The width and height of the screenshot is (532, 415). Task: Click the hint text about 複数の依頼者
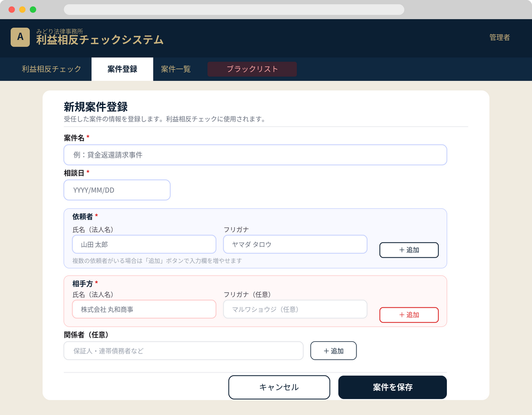[157, 261]
